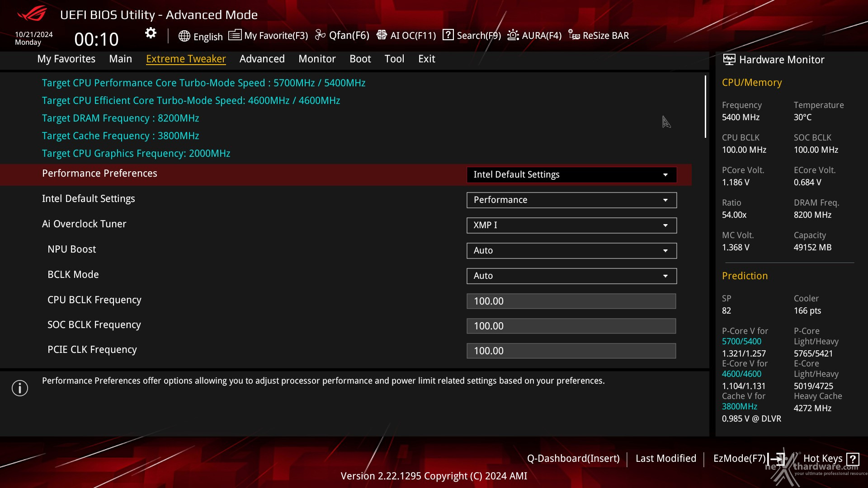Click CPU BCLK Frequency input field

[571, 301]
